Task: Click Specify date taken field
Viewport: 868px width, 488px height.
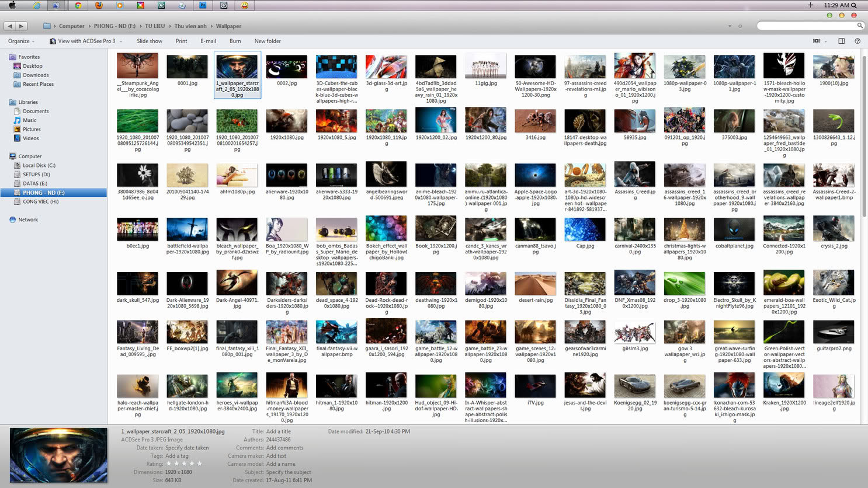Action: [187, 448]
